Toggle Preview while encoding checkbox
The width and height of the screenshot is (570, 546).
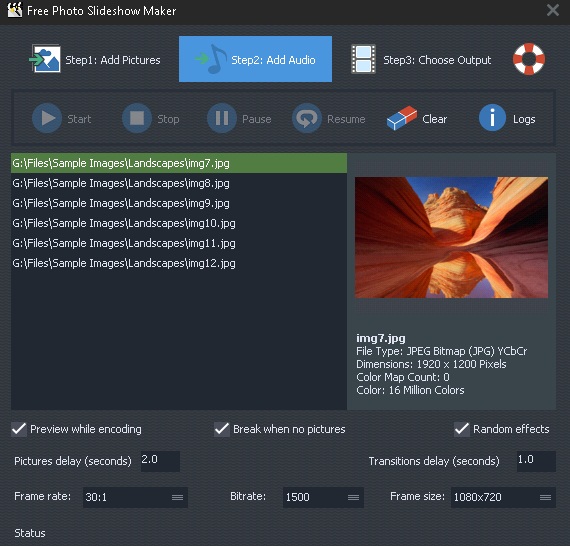click(19, 429)
